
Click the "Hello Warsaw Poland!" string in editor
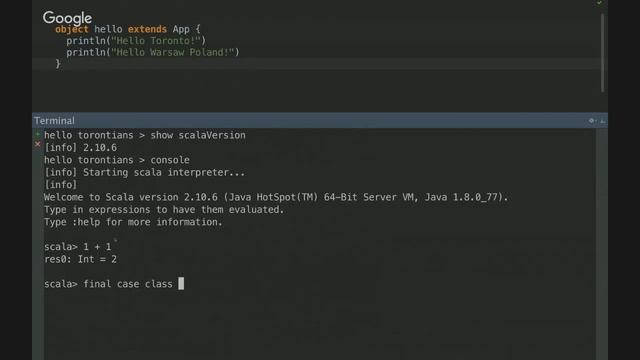tap(173, 52)
